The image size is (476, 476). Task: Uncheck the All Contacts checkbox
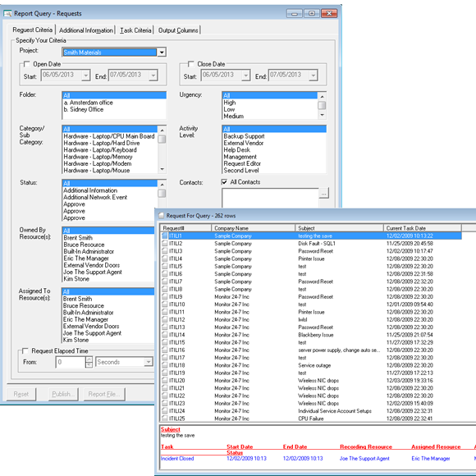pyautogui.click(x=224, y=182)
